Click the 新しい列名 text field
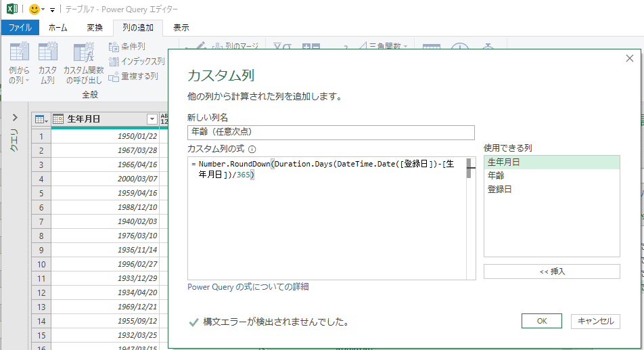Viewport: 644px width, 350px height. point(331,132)
